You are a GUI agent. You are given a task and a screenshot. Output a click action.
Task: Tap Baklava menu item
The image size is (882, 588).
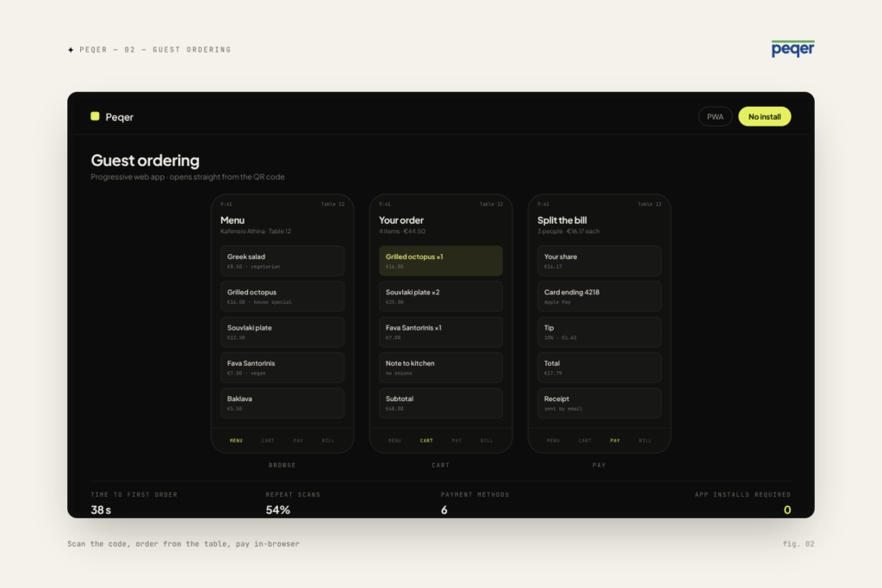[283, 403]
